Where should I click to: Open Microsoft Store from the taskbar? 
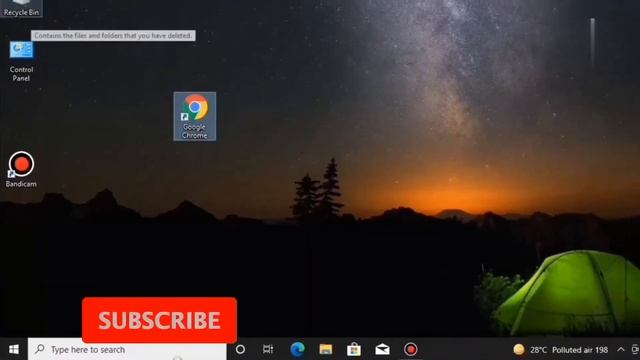(x=354, y=349)
